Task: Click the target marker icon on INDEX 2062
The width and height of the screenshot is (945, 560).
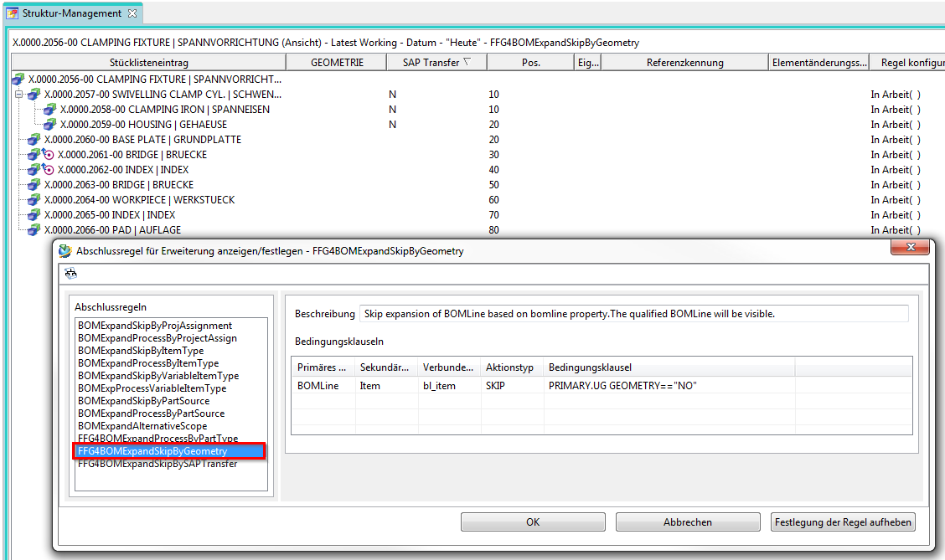Action: (x=49, y=170)
